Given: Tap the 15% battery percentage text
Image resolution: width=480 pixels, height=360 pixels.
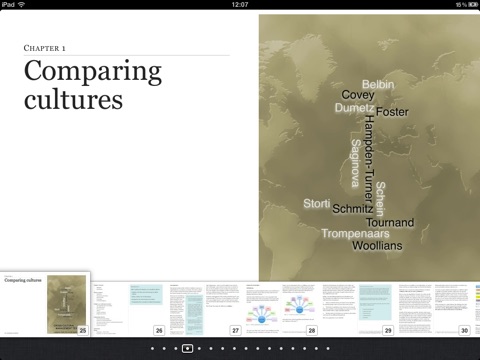Looking at the screenshot, I should (x=461, y=5).
